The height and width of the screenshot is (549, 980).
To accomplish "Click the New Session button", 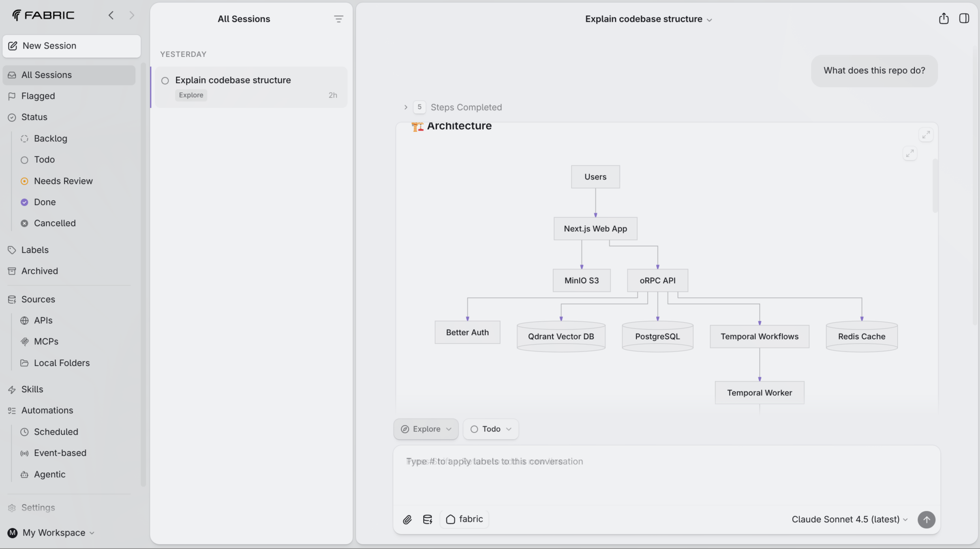I will [72, 46].
